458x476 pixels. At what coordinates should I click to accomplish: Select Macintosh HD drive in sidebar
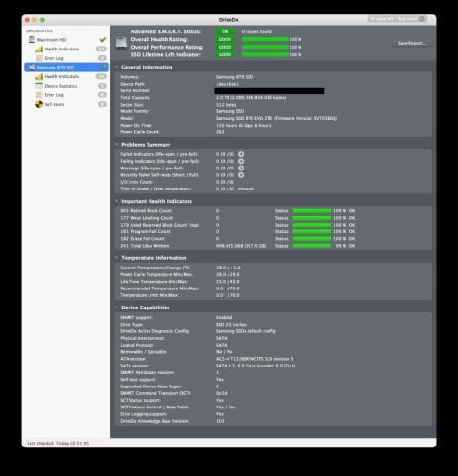[x=50, y=40]
